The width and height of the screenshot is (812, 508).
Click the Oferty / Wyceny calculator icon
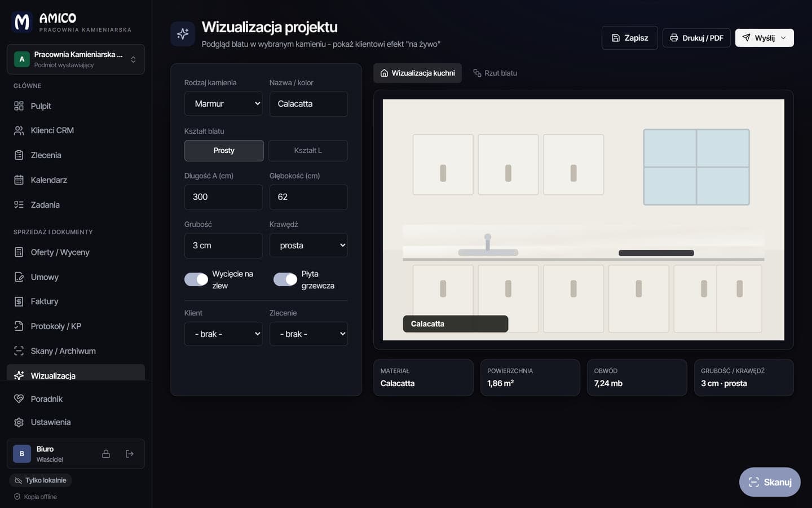point(19,252)
